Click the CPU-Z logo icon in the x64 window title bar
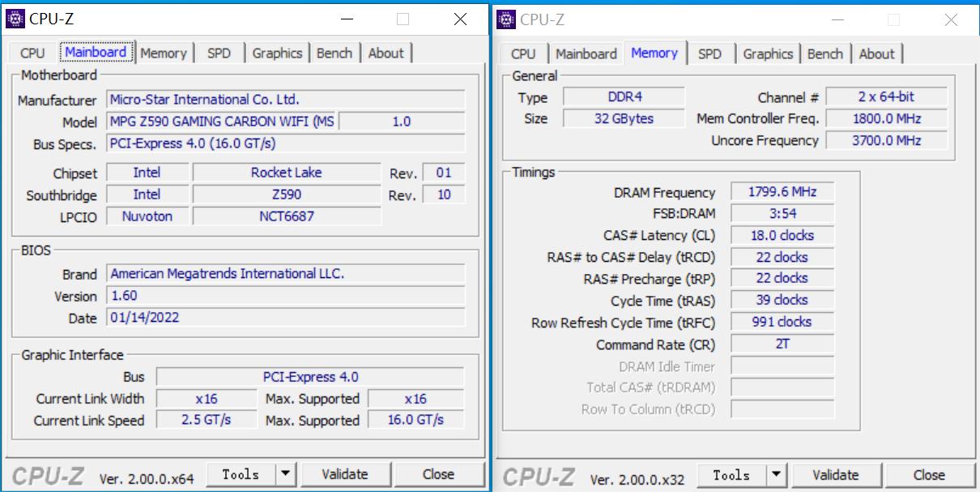Image resolution: width=980 pixels, height=492 pixels. [x=15, y=19]
